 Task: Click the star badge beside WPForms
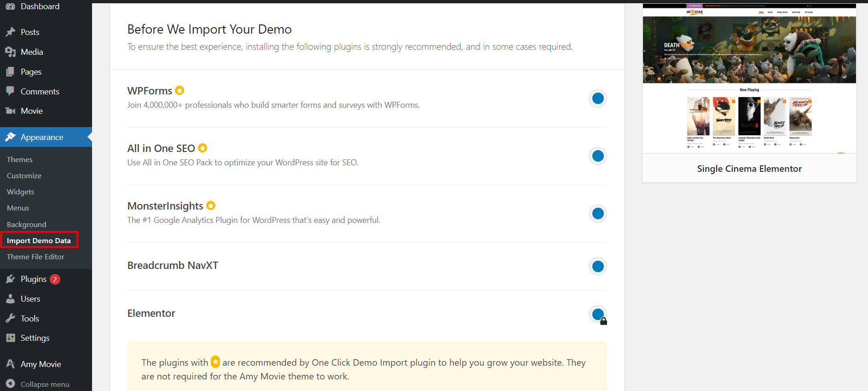(179, 90)
